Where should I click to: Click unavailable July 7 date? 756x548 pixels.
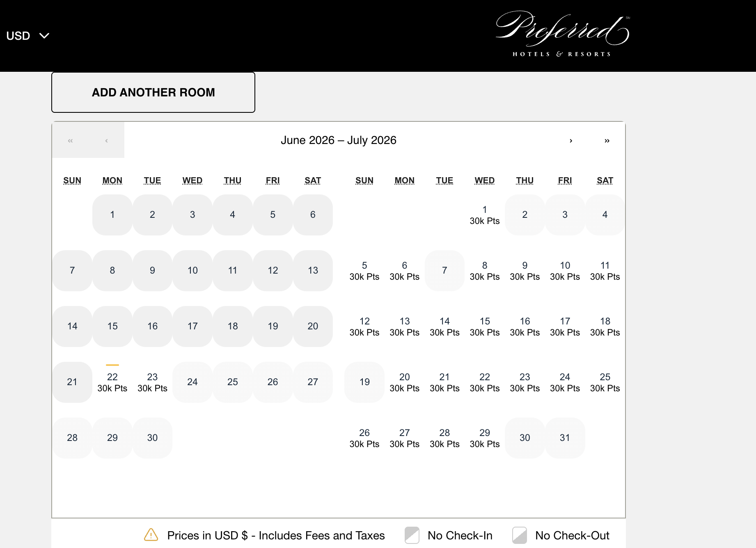(444, 271)
